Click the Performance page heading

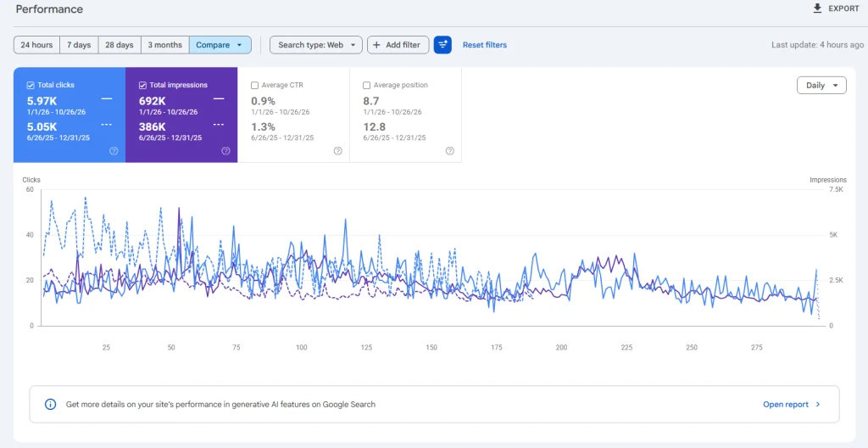click(x=49, y=8)
